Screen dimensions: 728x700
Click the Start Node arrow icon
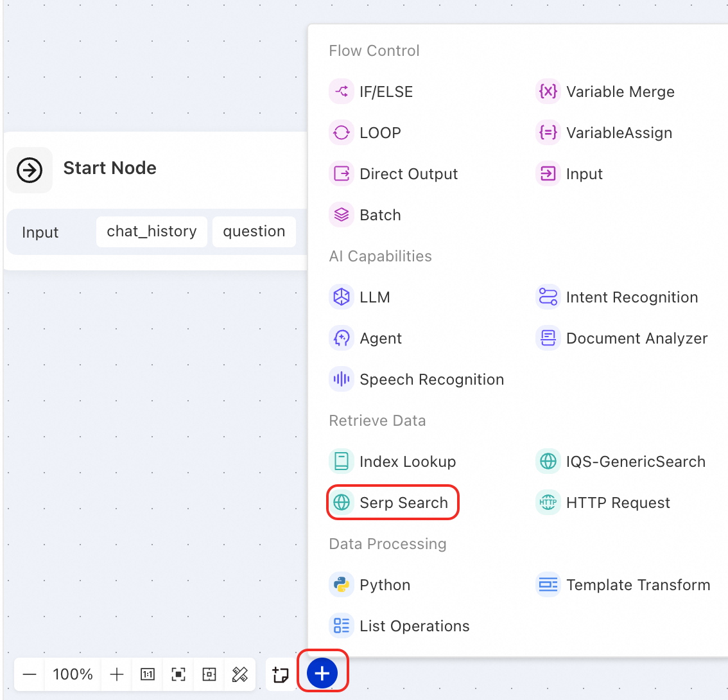[x=30, y=170]
